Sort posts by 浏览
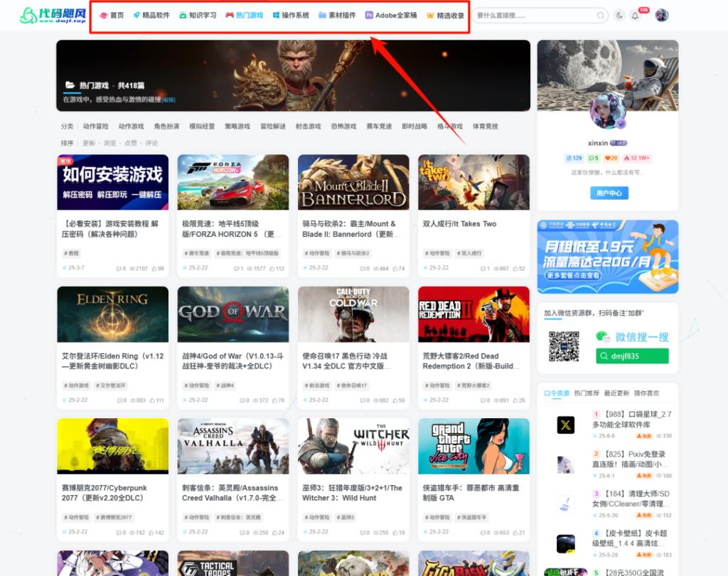 coord(109,143)
